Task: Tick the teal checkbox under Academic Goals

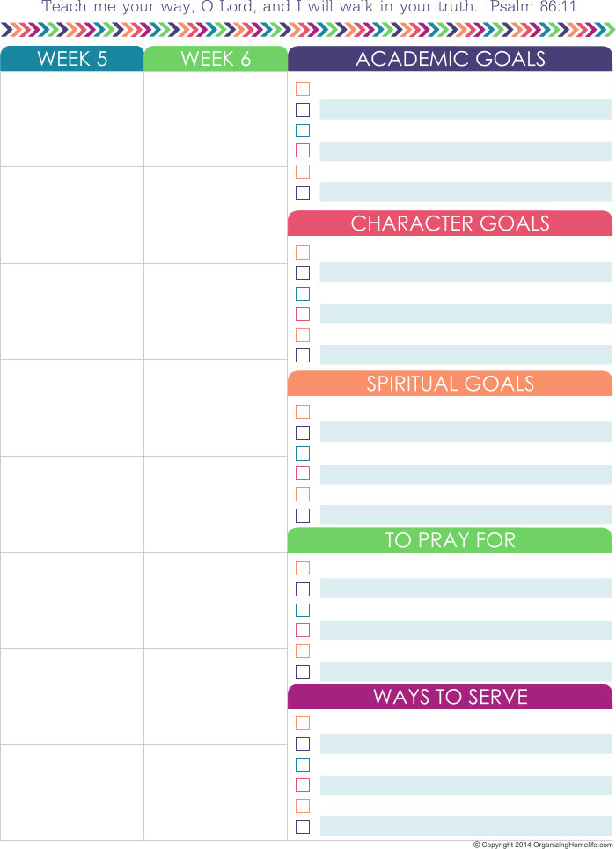Action: tap(303, 130)
